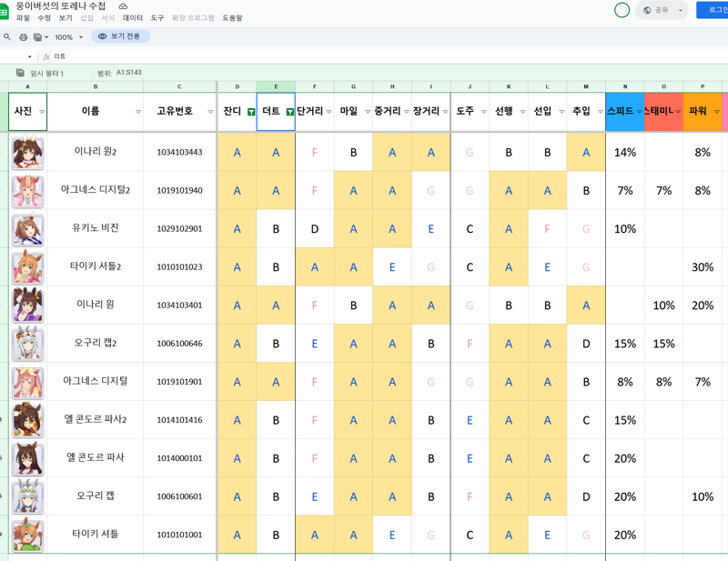Open the 도움말 menu
Image resolution: width=728 pixels, height=561 pixels.
(232, 18)
